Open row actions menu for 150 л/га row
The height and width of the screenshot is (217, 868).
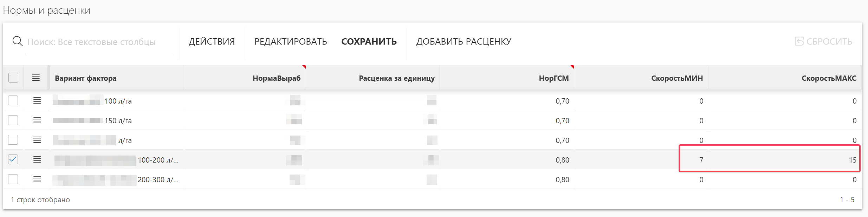click(37, 120)
